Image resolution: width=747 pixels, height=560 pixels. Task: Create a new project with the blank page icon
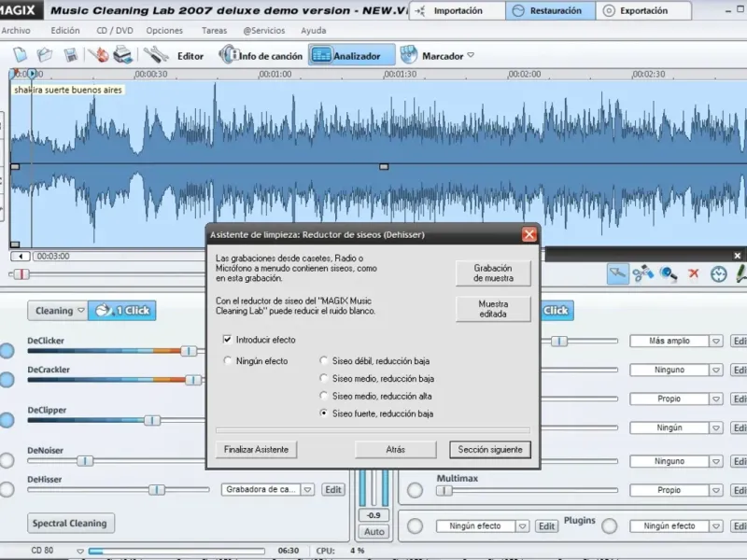point(20,55)
